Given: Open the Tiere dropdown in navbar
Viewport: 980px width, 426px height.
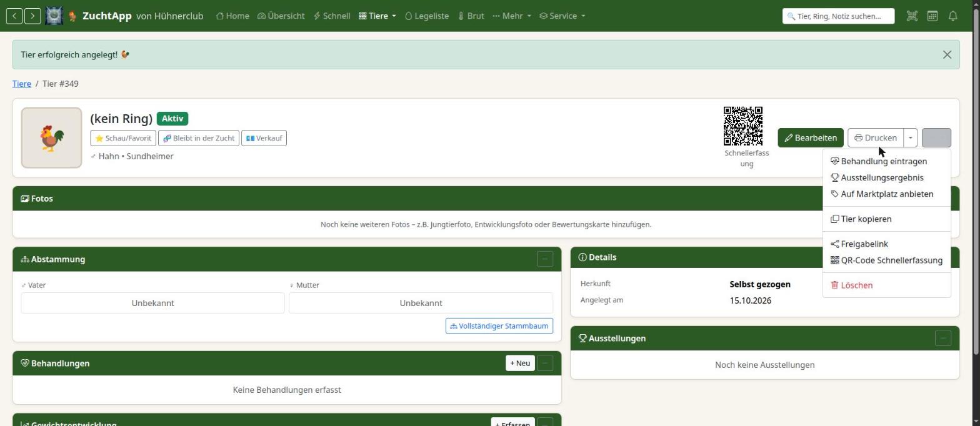Looking at the screenshot, I should tap(377, 16).
